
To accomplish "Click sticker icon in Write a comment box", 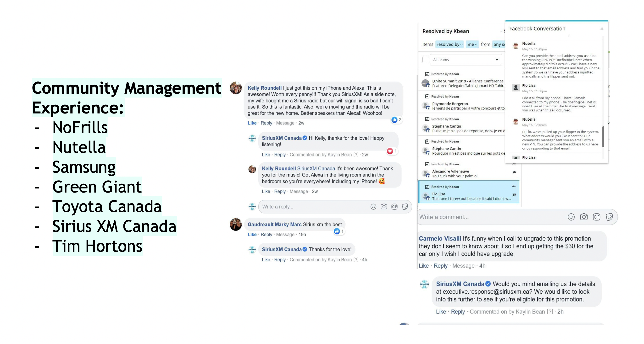I will click(610, 217).
